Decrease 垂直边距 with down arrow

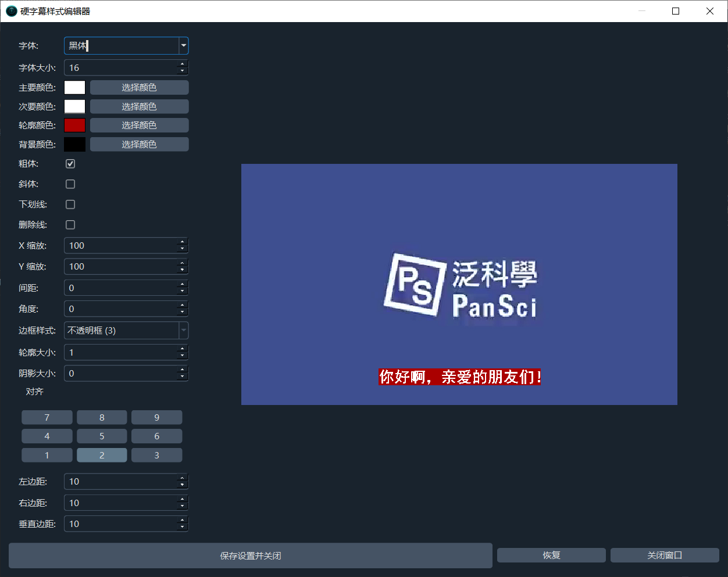click(x=183, y=528)
